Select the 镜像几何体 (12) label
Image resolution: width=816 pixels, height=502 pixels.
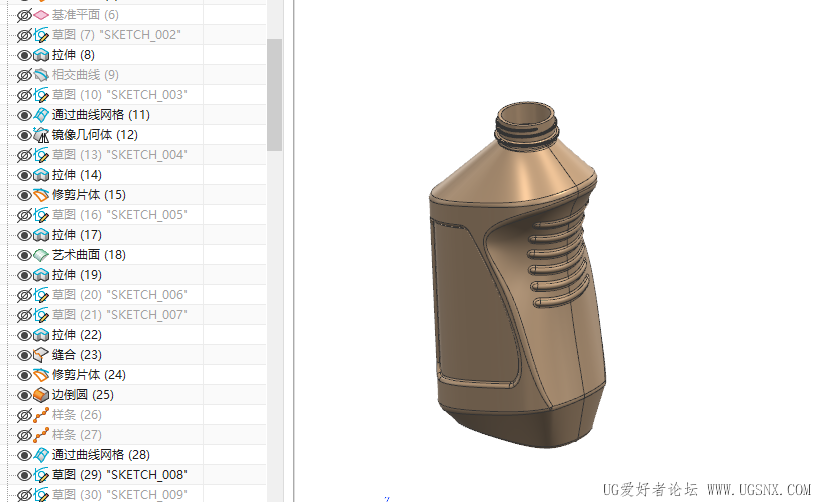tap(95, 135)
